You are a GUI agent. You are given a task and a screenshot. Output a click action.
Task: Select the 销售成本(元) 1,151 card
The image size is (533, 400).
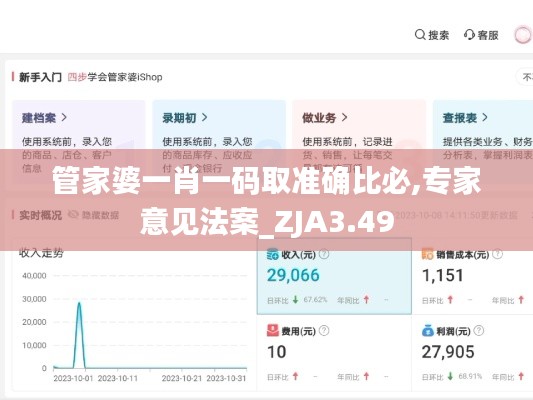[x=472, y=276]
